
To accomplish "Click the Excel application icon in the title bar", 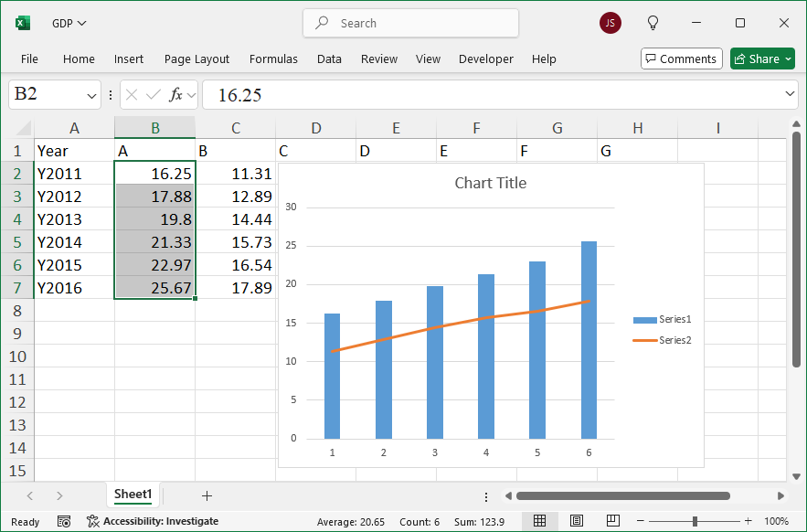I will click(21, 22).
